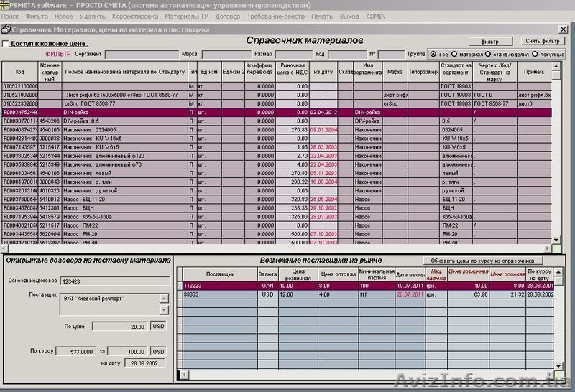This screenshot has width=575, height=392.
Task: Select the 'покупные' radio option
Action: click(533, 54)
